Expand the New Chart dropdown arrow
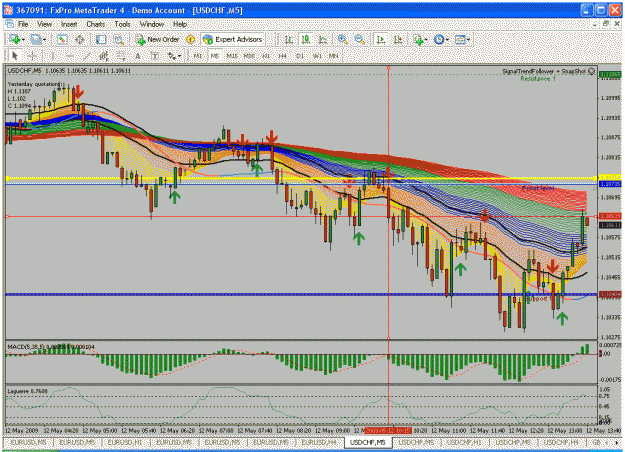The image size is (625, 452). (23, 39)
